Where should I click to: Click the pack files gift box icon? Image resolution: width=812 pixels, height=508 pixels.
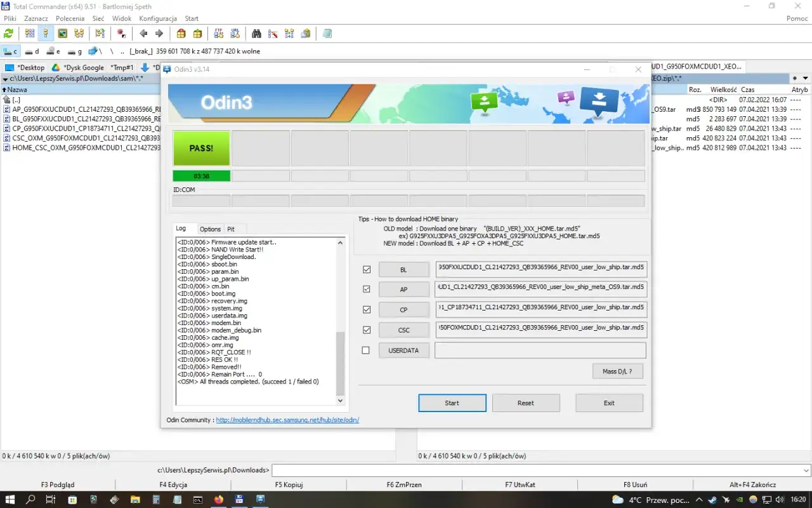(x=181, y=34)
